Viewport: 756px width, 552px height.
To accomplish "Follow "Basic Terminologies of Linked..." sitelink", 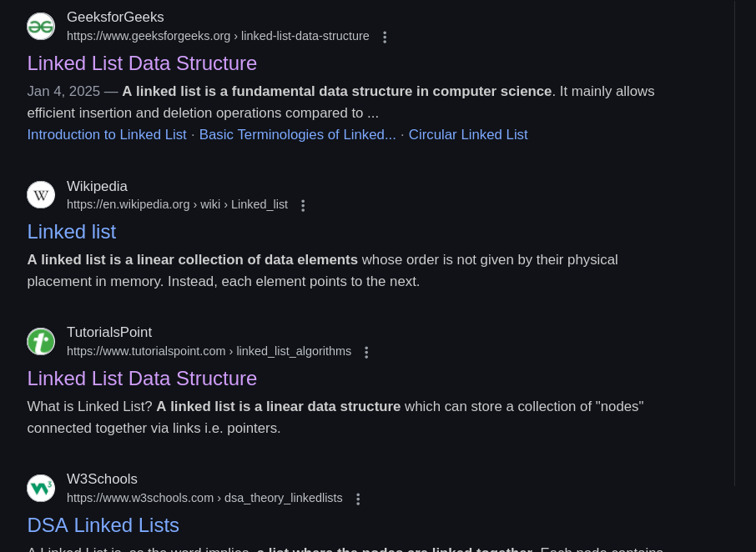I will point(297,135).
